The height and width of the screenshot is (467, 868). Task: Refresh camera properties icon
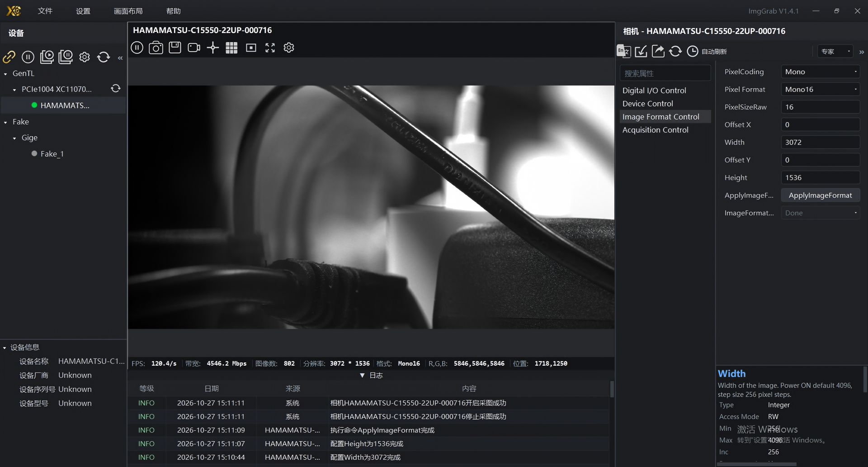(675, 51)
